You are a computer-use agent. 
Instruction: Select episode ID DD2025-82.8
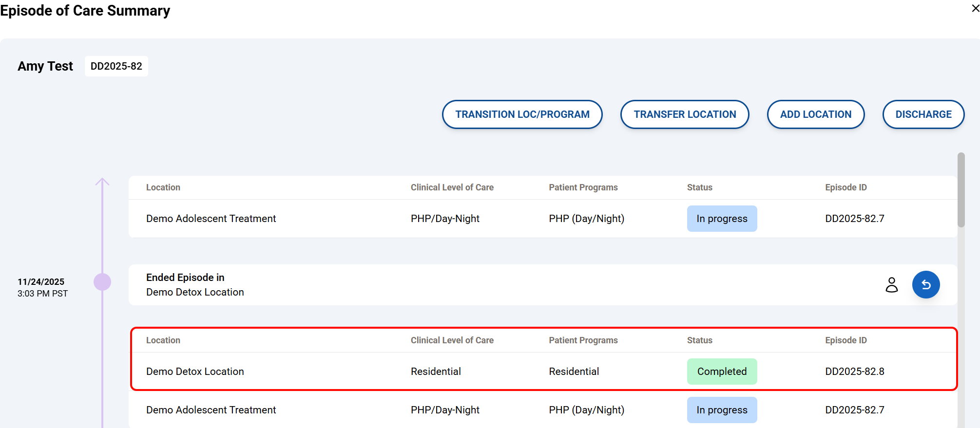tap(854, 372)
